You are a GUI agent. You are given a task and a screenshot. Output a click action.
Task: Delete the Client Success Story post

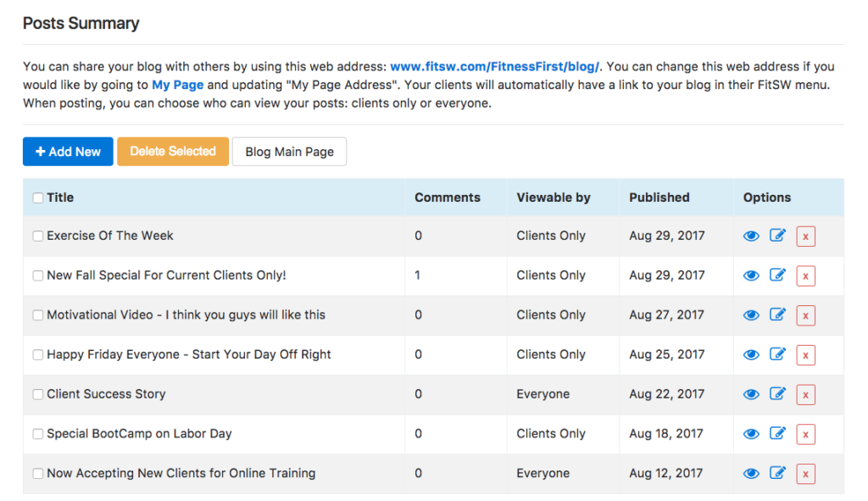pos(805,395)
